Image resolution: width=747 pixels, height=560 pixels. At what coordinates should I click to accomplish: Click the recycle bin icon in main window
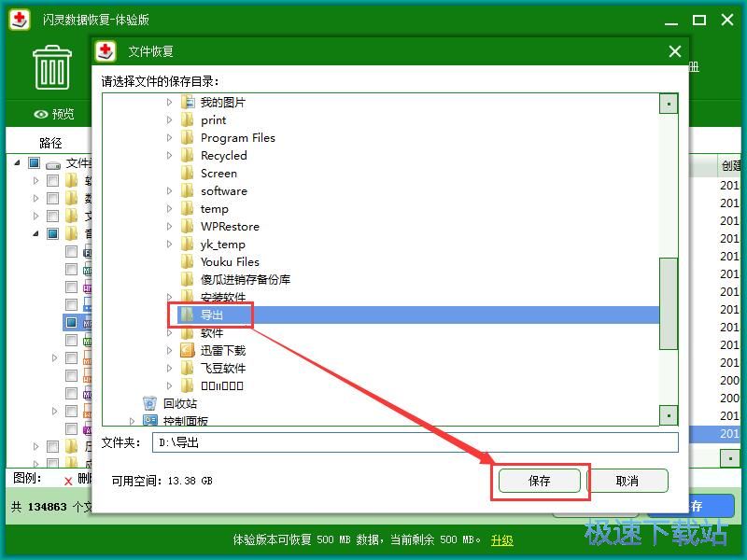[52, 67]
